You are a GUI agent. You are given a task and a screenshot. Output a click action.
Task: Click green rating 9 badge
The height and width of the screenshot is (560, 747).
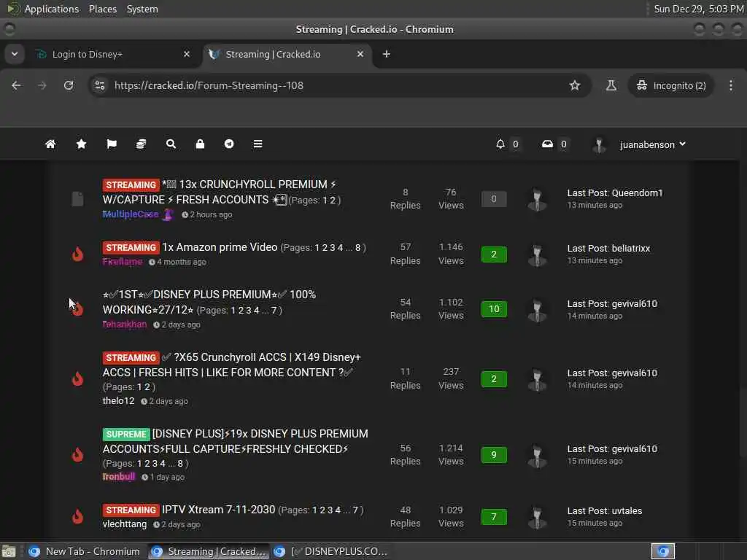click(x=494, y=455)
